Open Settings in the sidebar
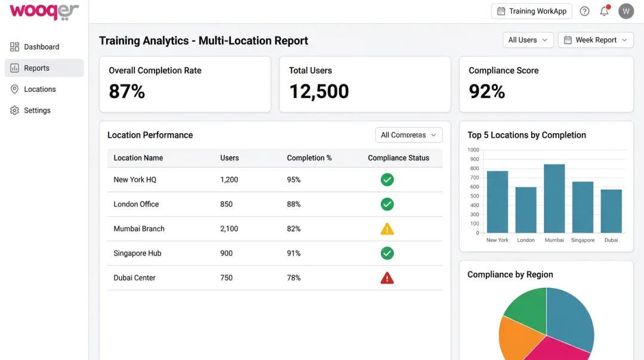The width and height of the screenshot is (644, 360). (44, 110)
